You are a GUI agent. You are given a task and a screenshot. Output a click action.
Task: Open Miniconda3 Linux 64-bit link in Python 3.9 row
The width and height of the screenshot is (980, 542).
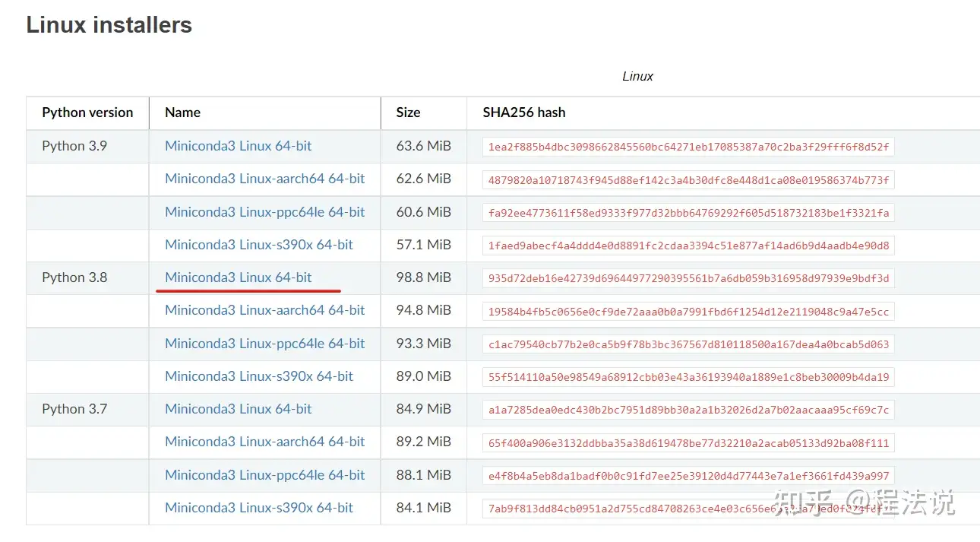pos(239,146)
